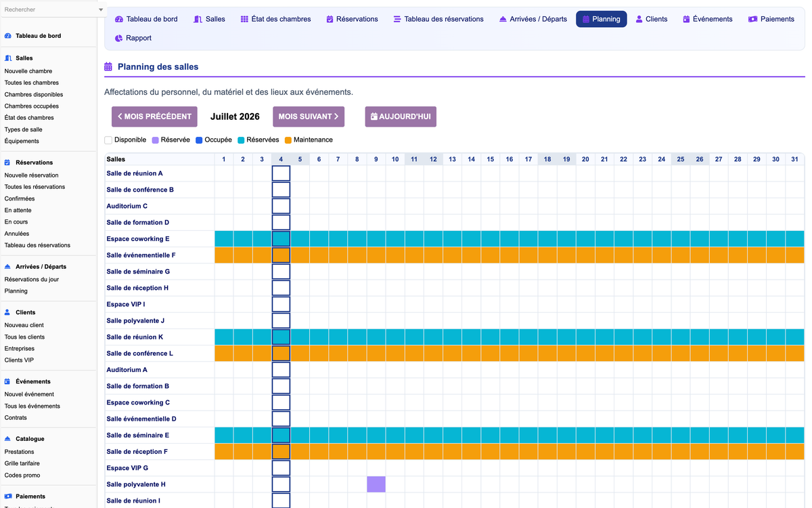Click the État des chambres grid icon
The height and width of the screenshot is (508, 812).
tap(244, 19)
